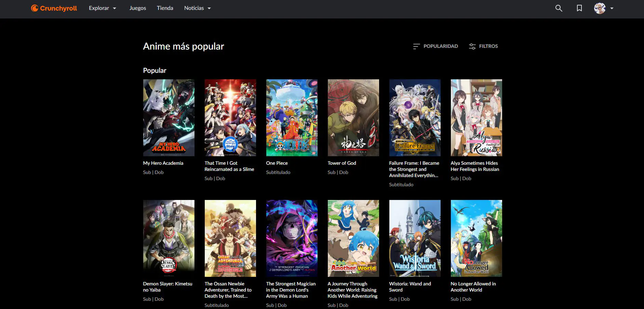Click the Popular section heading
644x309 pixels.
pos(155,70)
